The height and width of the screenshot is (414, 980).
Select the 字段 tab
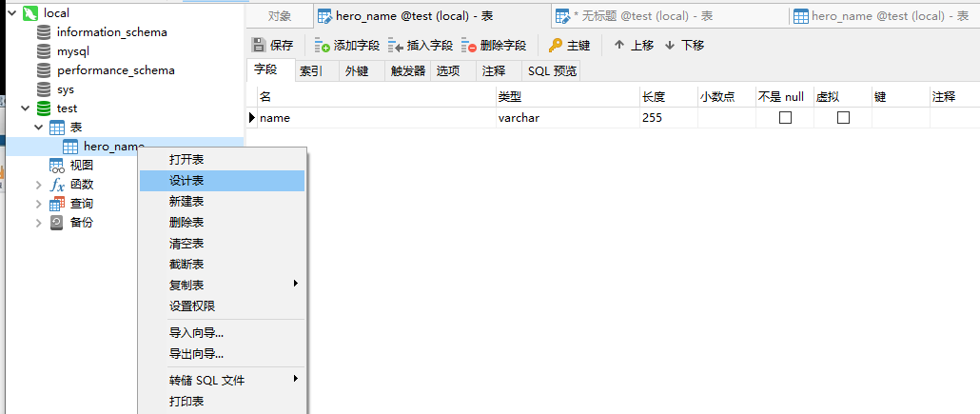pos(270,70)
